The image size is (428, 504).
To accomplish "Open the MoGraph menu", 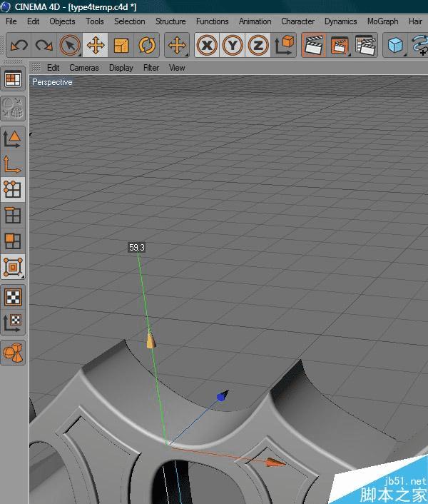I will click(x=382, y=21).
